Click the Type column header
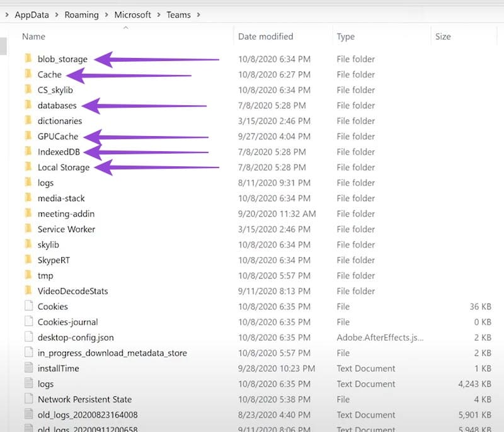This screenshot has height=432, width=504. 346,37
